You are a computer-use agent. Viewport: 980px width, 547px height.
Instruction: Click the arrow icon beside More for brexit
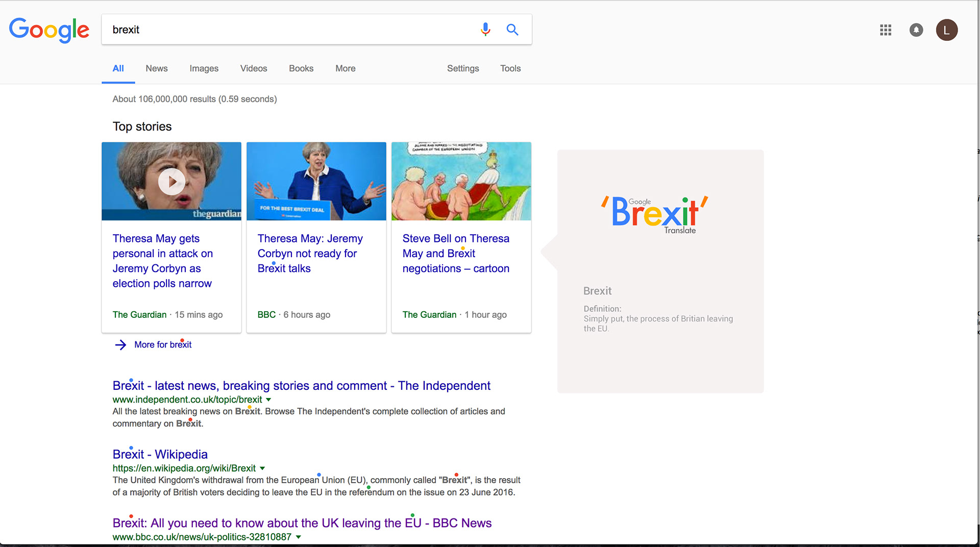point(120,345)
